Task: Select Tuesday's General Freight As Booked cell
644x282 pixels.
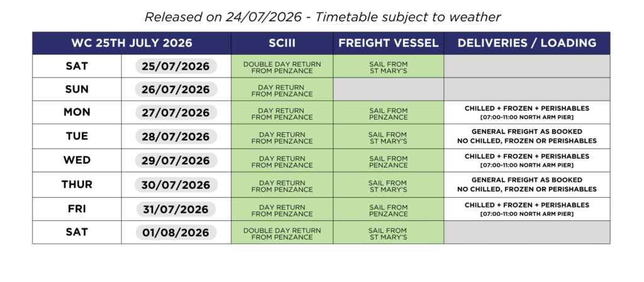Action: coord(527,137)
